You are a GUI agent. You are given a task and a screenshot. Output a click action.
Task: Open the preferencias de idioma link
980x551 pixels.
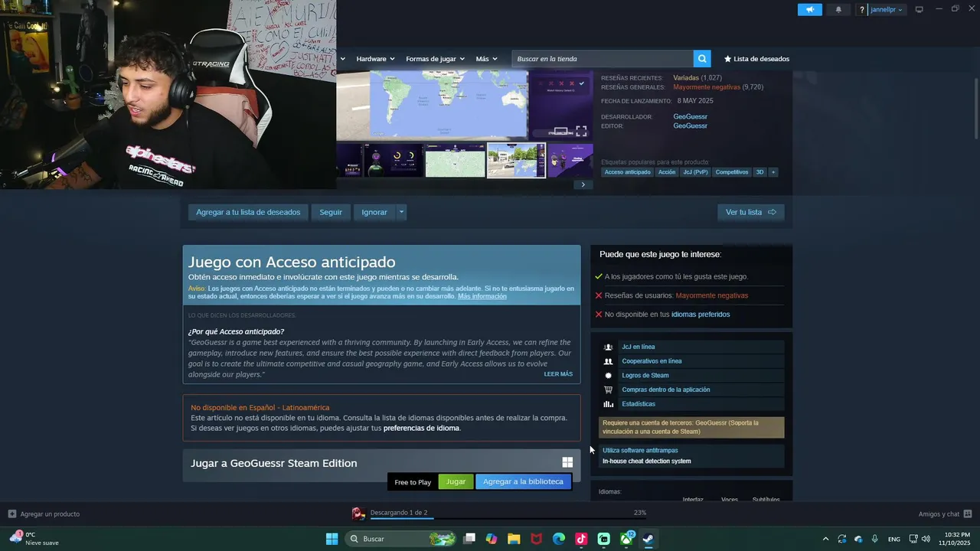click(421, 429)
